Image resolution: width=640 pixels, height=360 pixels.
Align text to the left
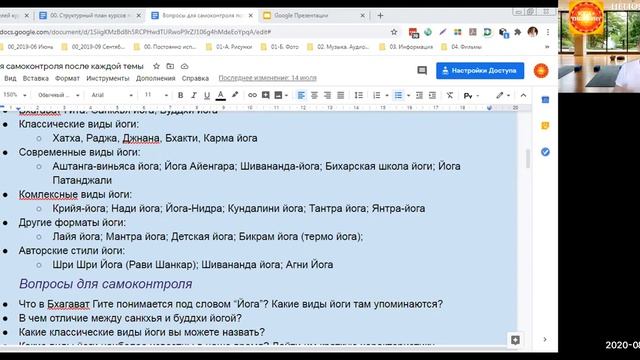point(301,95)
